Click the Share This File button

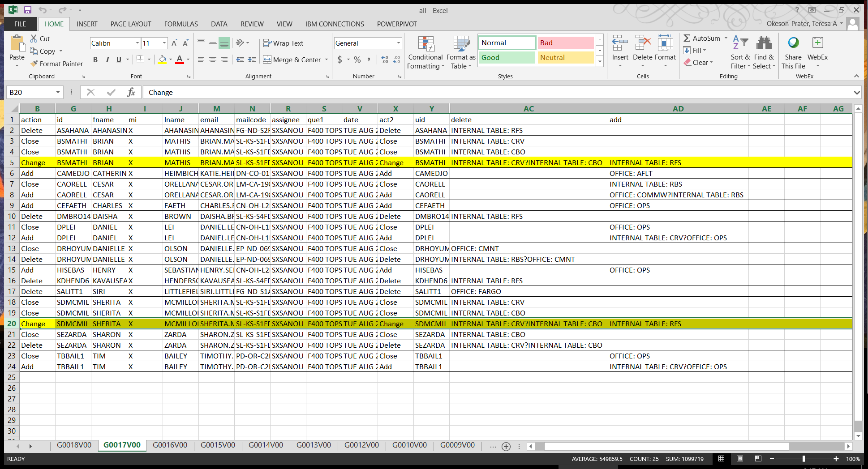[x=793, y=53]
